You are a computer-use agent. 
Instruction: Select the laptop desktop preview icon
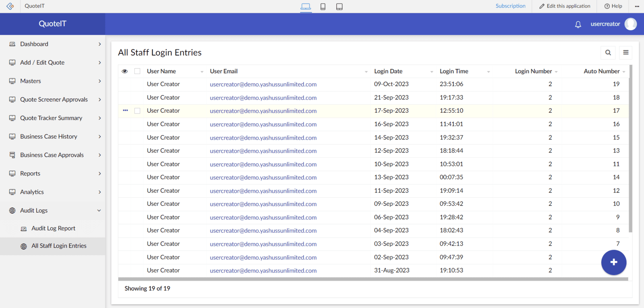coord(305,6)
